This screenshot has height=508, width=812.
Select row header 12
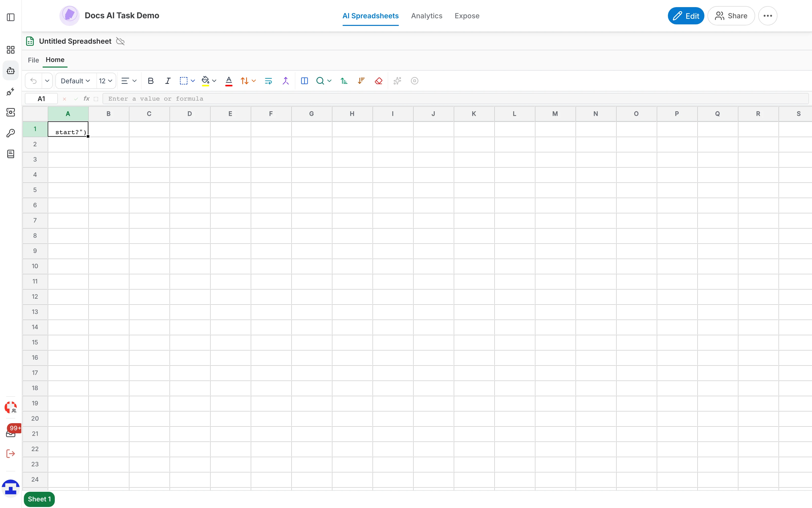tap(35, 297)
